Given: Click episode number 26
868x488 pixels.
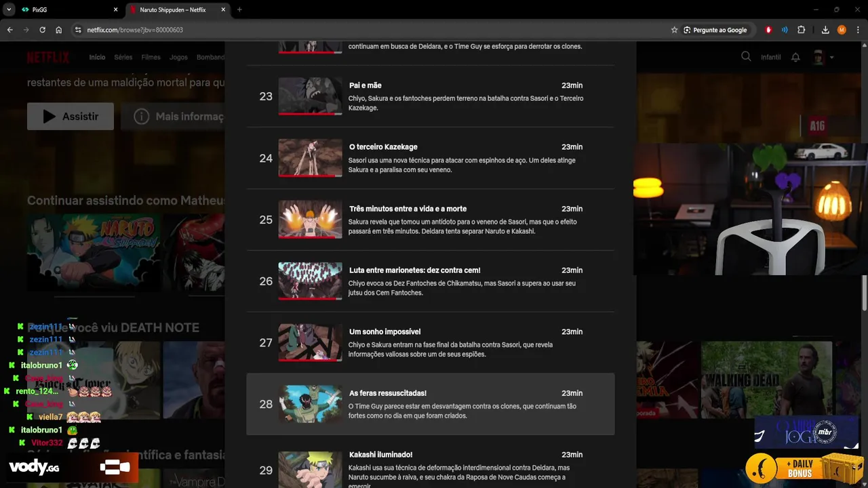Looking at the screenshot, I should [266, 281].
